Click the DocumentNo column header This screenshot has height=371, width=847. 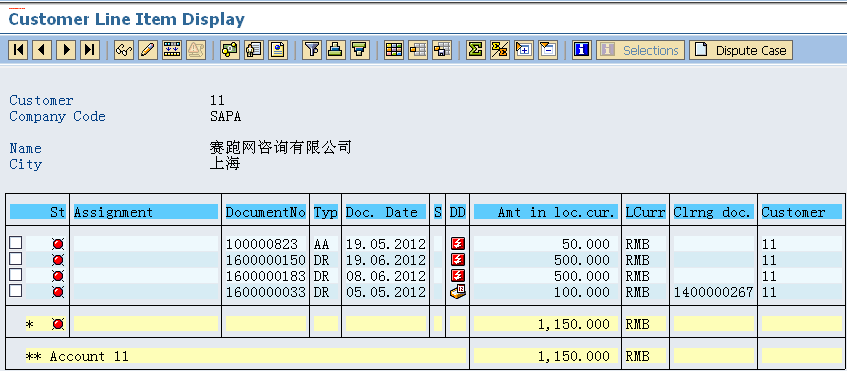tap(266, 212)
